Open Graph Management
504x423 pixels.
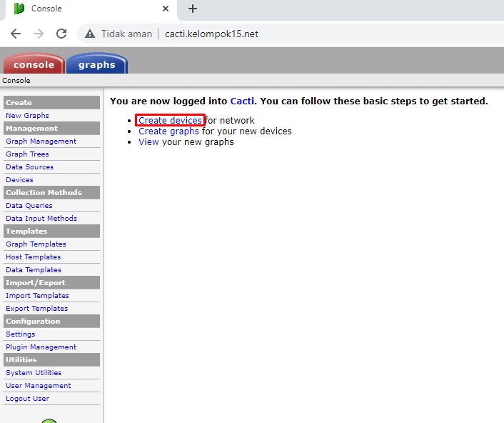[41, 141]
